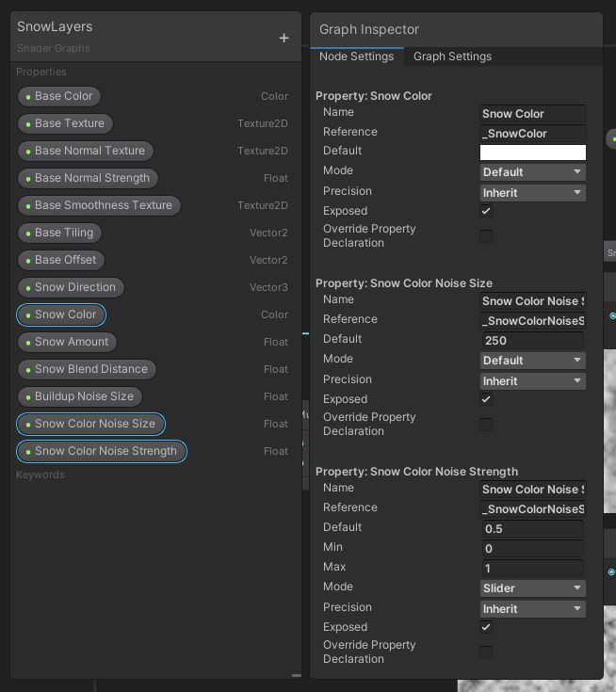Select the Base Texture property pill
616x692 pixels.
click(x=65, y=123)
